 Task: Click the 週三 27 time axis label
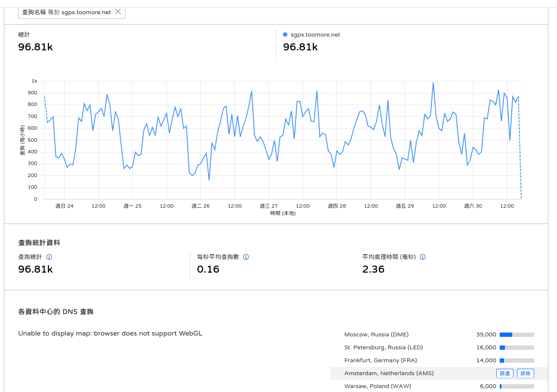tap(269, 206)
